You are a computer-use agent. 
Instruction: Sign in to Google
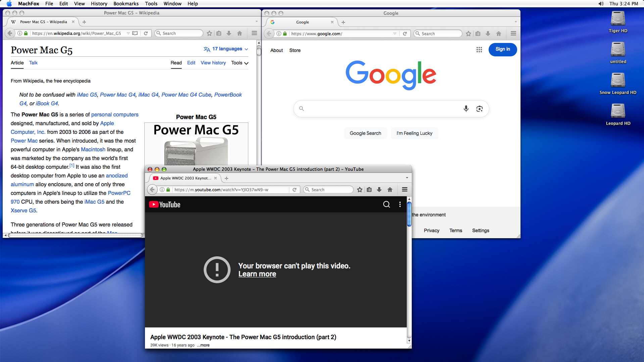(x=503, y=49)
